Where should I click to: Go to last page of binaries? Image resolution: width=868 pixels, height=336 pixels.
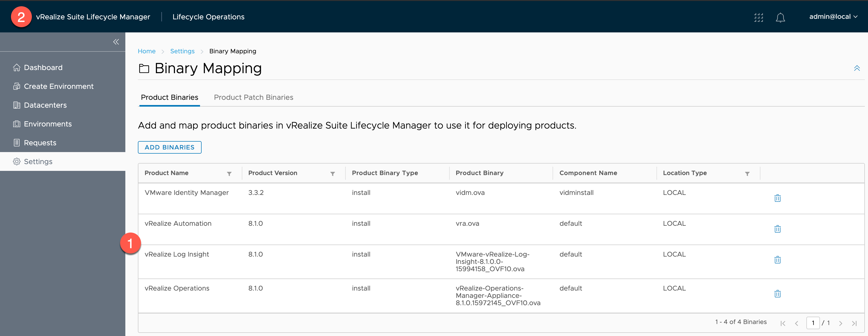coord(854,323)
